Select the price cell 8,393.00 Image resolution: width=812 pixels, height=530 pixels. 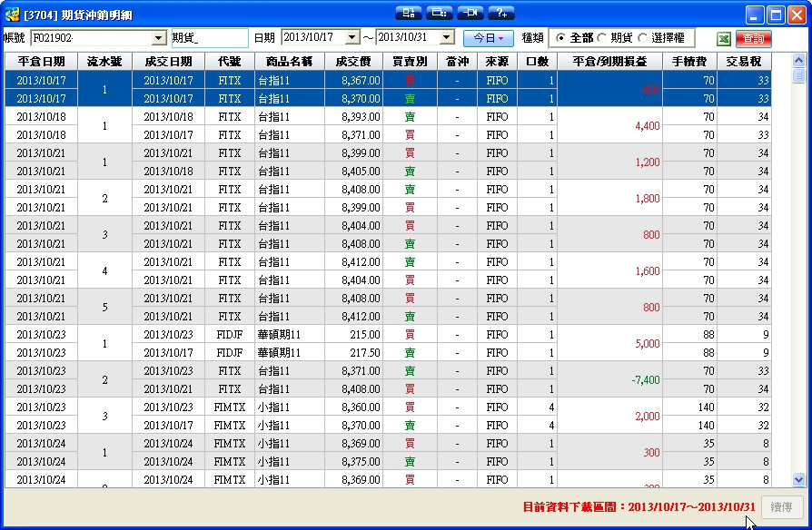[x=353, y=116]
